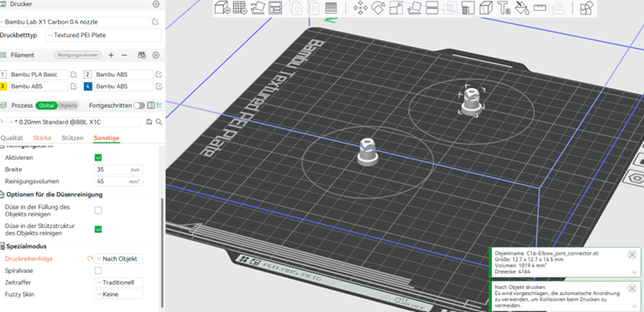Select the connector object in the plate center
Screen dimensions: 644x312
click(367, 151)
